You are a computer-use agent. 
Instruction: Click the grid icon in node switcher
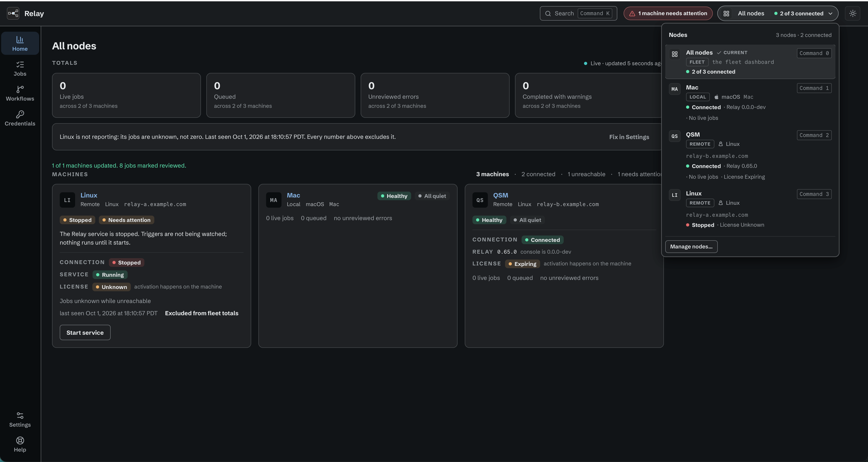point(726,14)
